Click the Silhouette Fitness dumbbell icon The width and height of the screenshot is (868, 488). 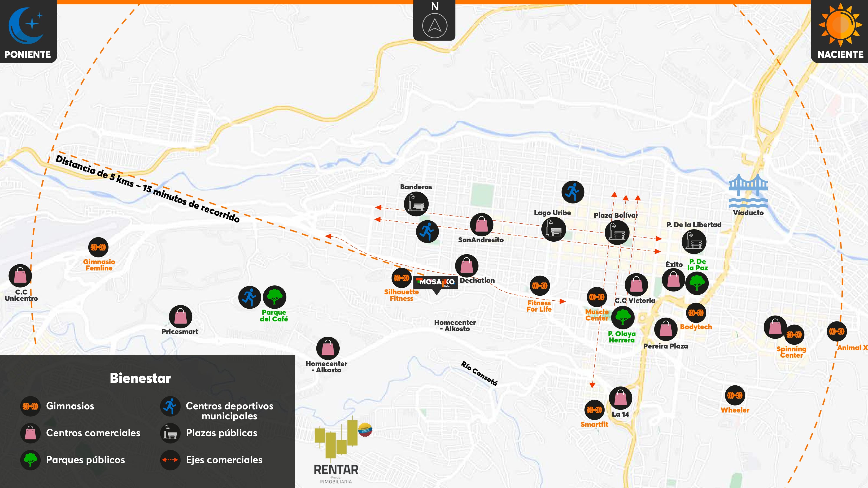pos(402,278)
